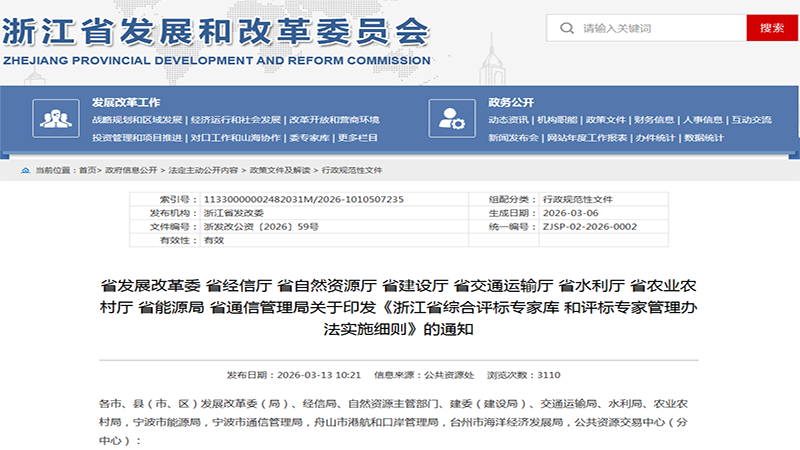Click the search magnifier icon
The width and height of the screenshot is (800, 450).
coord(566,28)
